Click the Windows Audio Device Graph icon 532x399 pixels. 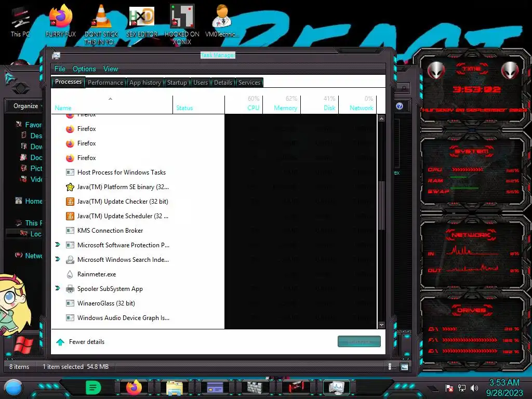70,318
